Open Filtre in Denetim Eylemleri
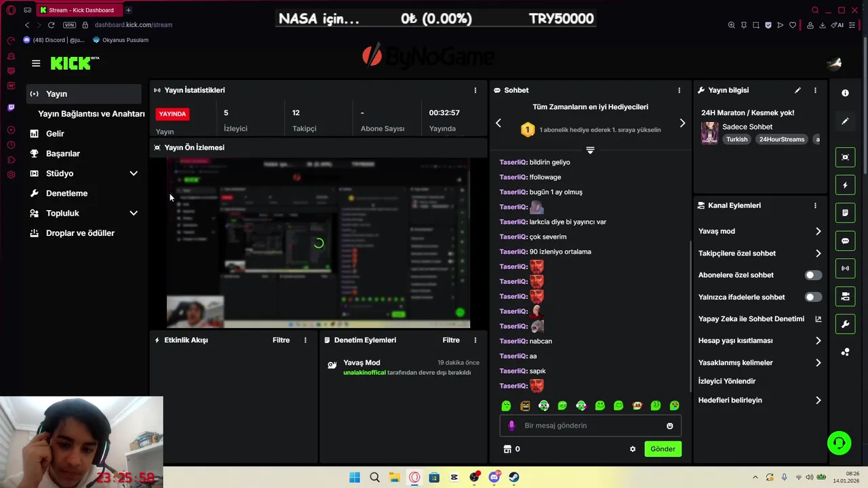 click(451, 340)
